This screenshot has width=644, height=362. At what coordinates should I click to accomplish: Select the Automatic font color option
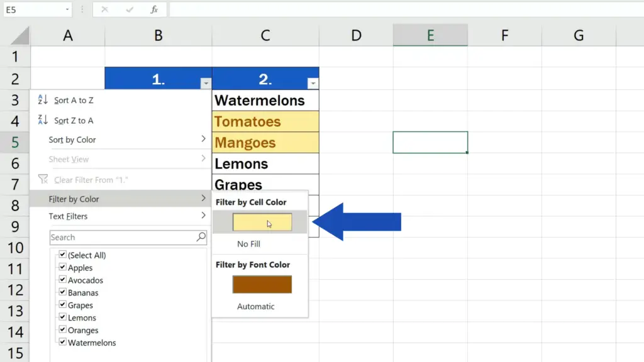click(x=255, y=307)
